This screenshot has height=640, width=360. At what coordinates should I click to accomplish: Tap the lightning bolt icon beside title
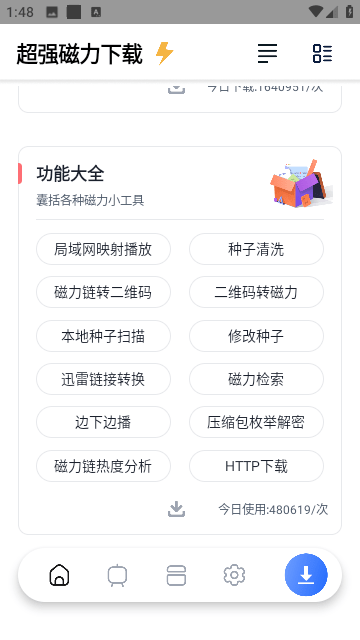click(x=164, y=53)
